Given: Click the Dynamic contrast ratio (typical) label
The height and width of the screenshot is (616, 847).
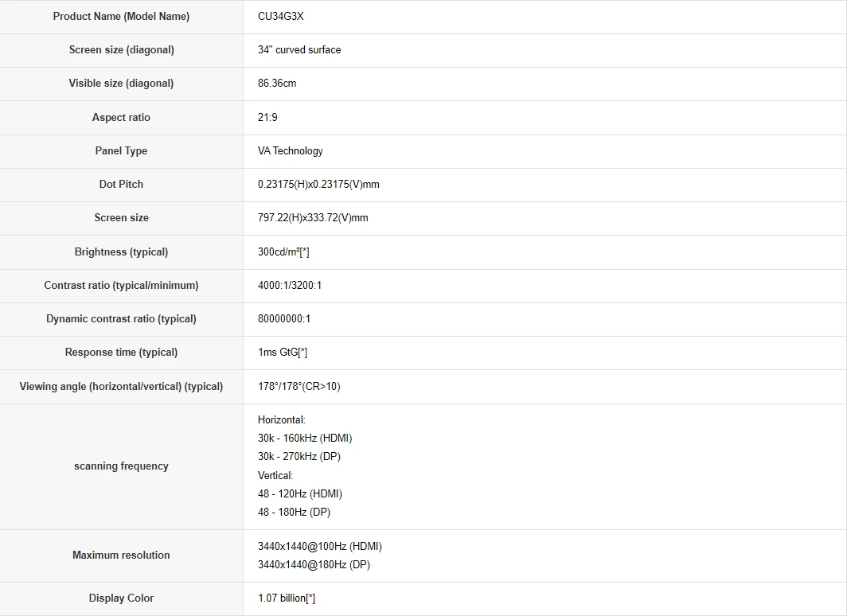Looking at the screenshot, I should pyautogui.click(x=121, y=318).
